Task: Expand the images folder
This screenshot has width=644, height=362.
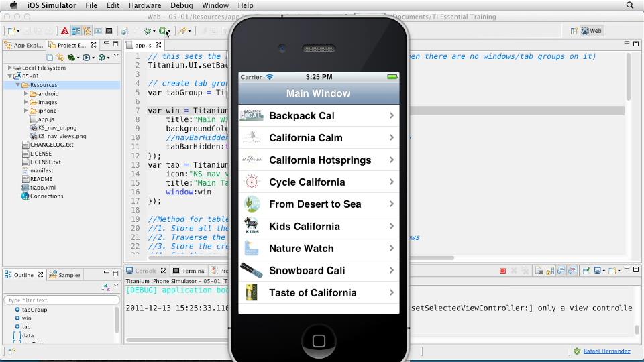Action: tap(26, 102)
